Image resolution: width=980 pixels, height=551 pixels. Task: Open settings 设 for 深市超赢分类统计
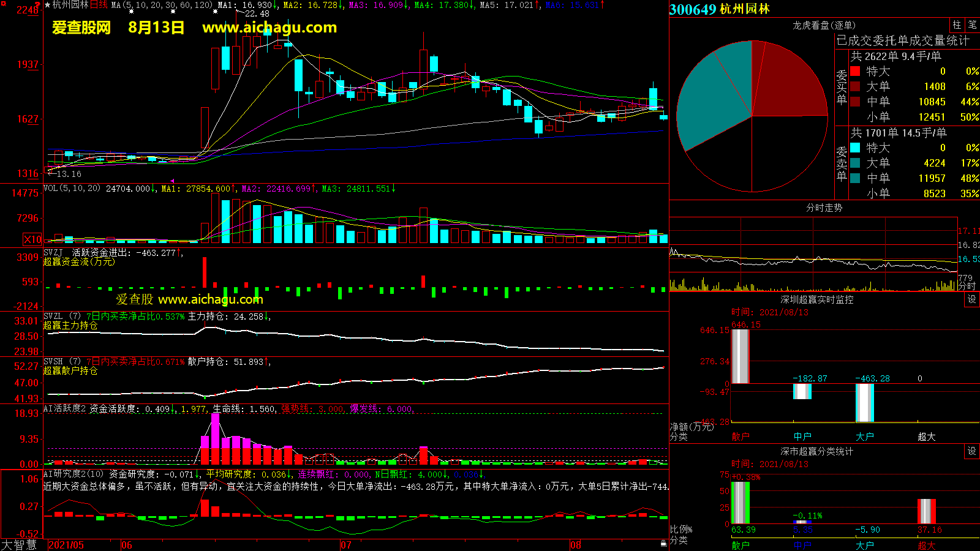coord(971,451)
